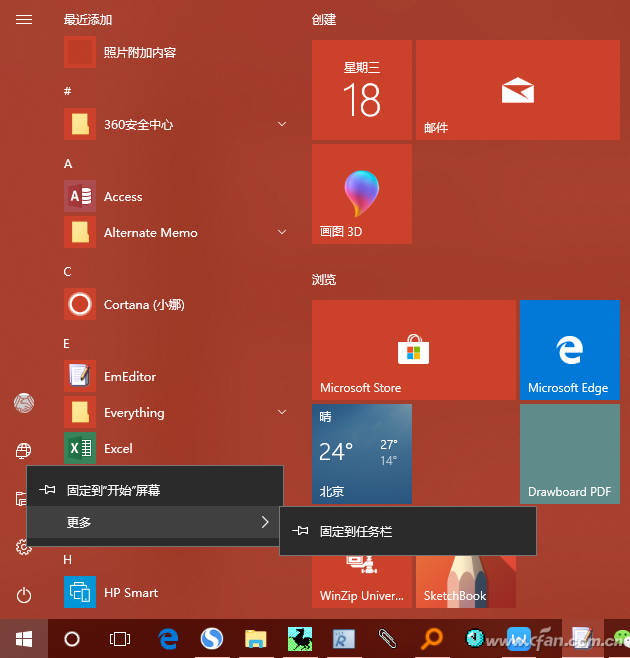Open the 邮件 mail tile

pos(518,90)
